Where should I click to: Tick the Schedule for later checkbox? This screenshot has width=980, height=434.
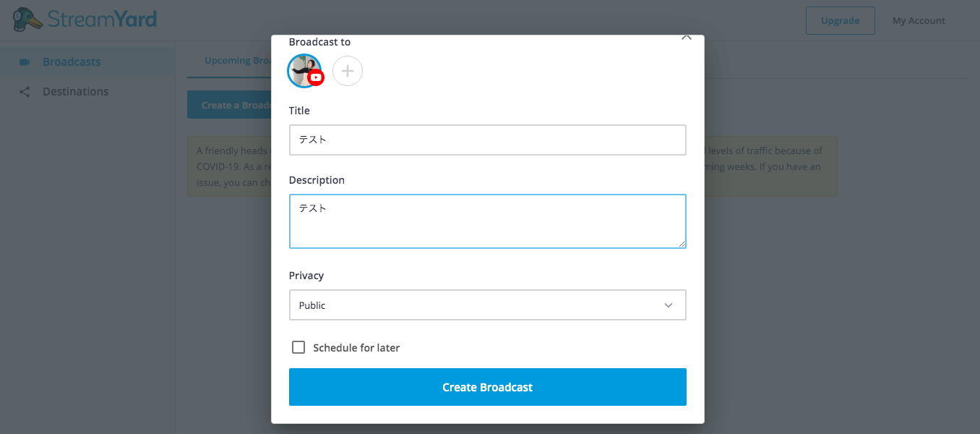pos(298,347)
